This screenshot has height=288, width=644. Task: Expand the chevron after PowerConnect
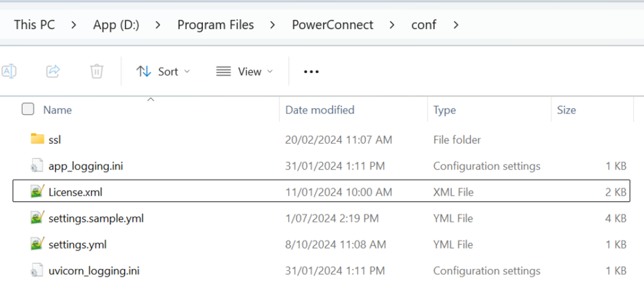392,25
